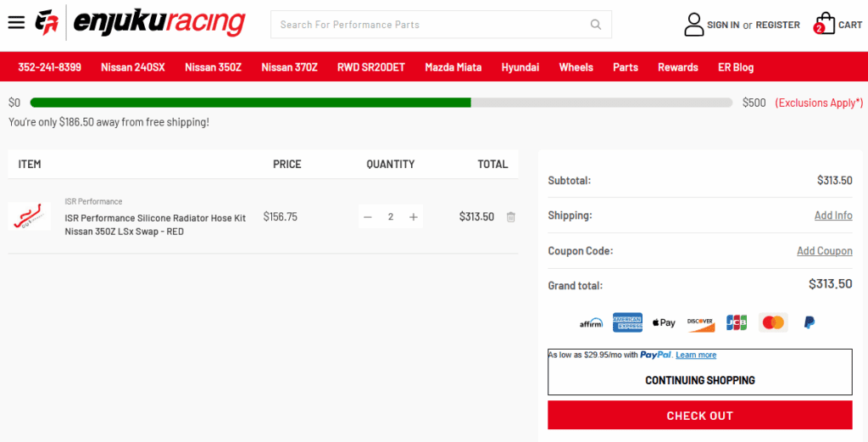Open the CART link text
Image resolution: width=868 pixels, height=442 pixels.
[x=850, y=25]
